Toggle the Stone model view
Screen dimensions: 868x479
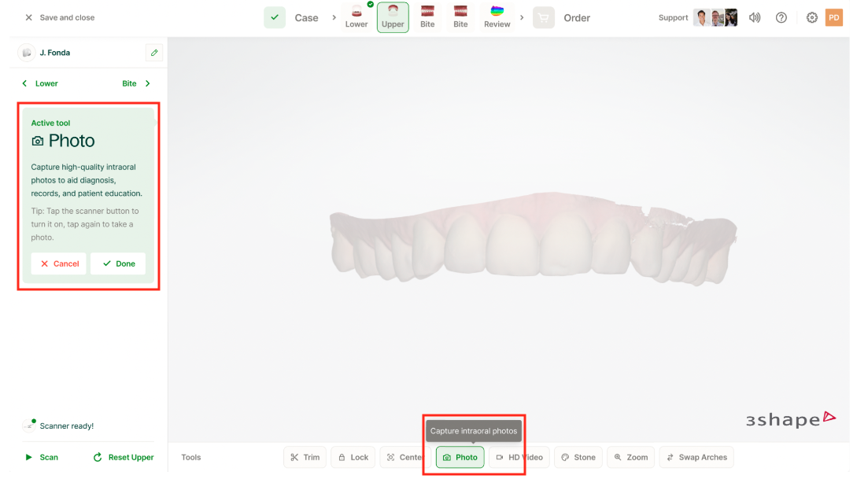(578, 457)
